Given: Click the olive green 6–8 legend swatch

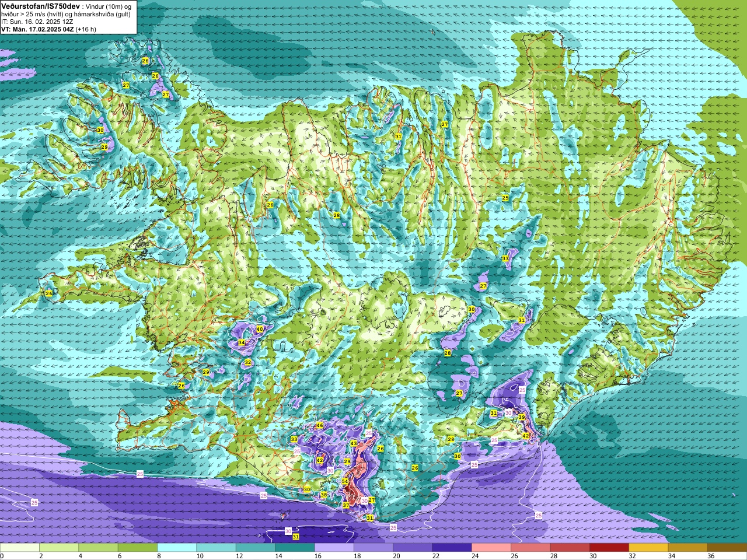Looking at the screenshot, I should (138, 548).
